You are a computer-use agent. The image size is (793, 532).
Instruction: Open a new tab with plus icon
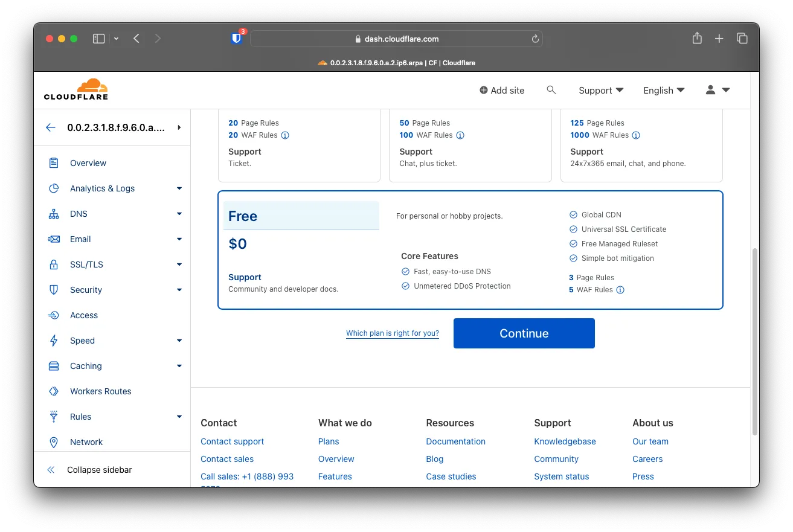tap(719, 39)
